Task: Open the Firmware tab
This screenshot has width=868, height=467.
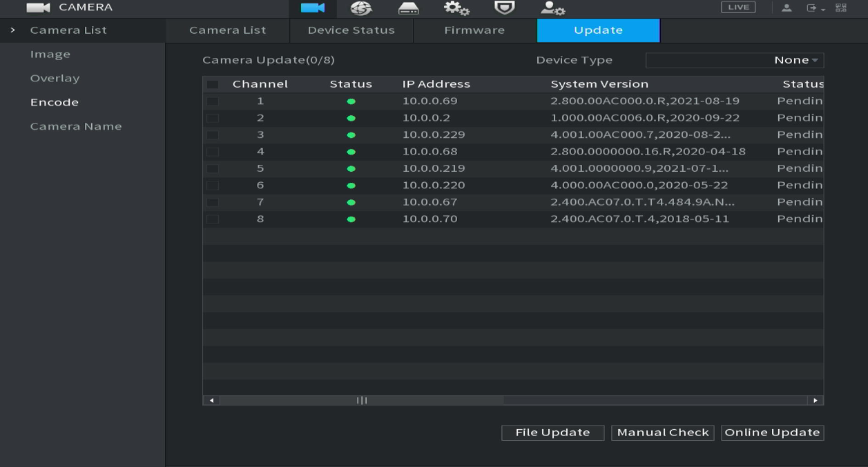Action: coord(474,30)
